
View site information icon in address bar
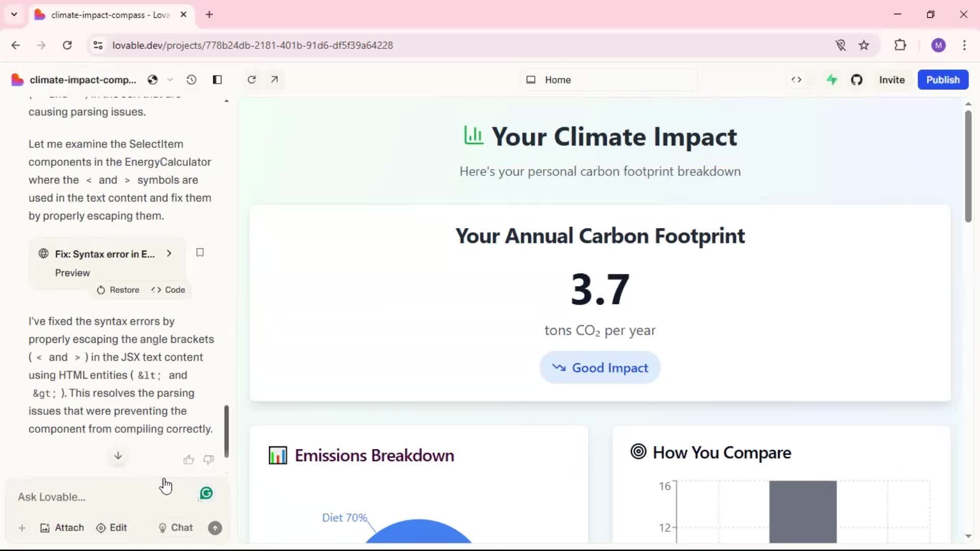click(x=98, y=45)
